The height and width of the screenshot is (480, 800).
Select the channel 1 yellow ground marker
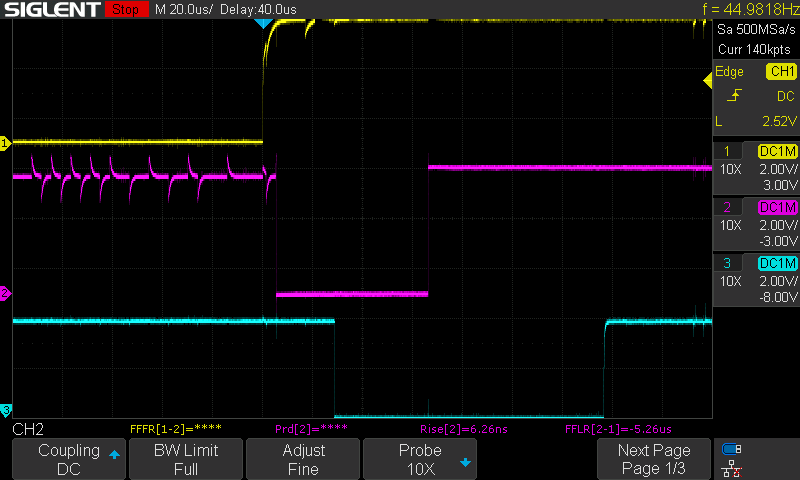pyautogui.click(x=5, y=143)
